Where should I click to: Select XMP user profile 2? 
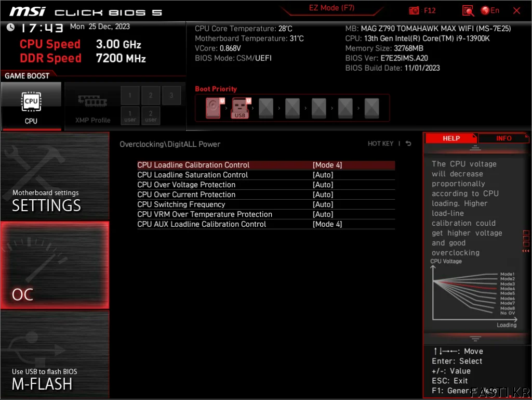pyautogui.click(x=151, y=116)
